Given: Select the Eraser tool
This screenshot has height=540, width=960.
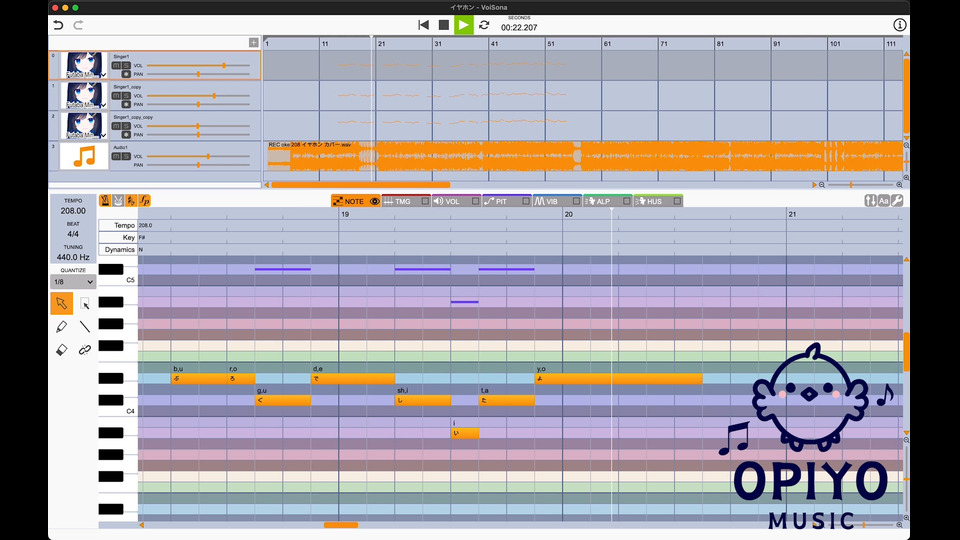Looking at the screenshot, I should [61, 350].
